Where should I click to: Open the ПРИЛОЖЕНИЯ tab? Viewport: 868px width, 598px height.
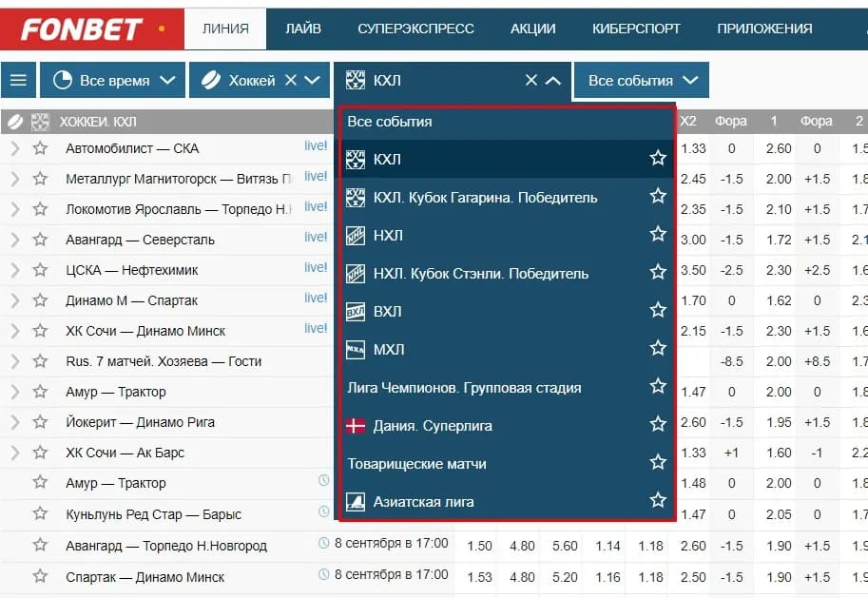click(x=764, y=29)
